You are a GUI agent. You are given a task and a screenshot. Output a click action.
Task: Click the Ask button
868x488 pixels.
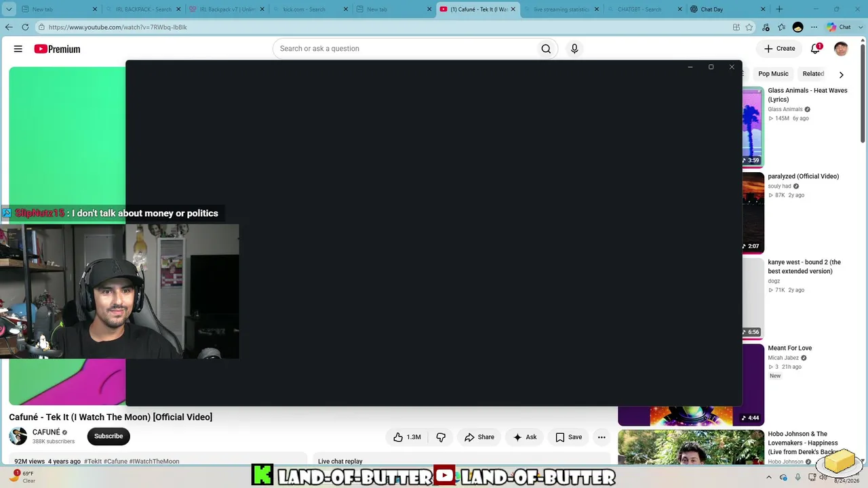click(x=525, y=437)
